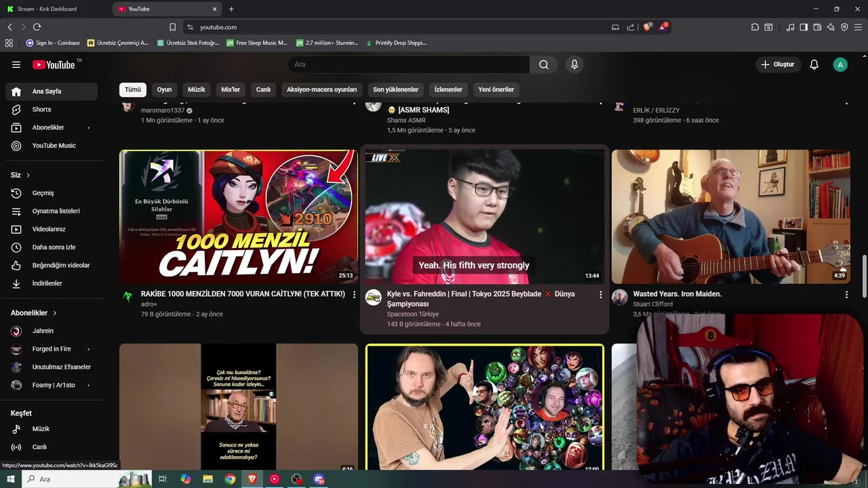This screenshot has width=868, height=488.
Task: Open the Kyle vs. Fahreddin Beyblade thumbnail
Action: [484, 216]
